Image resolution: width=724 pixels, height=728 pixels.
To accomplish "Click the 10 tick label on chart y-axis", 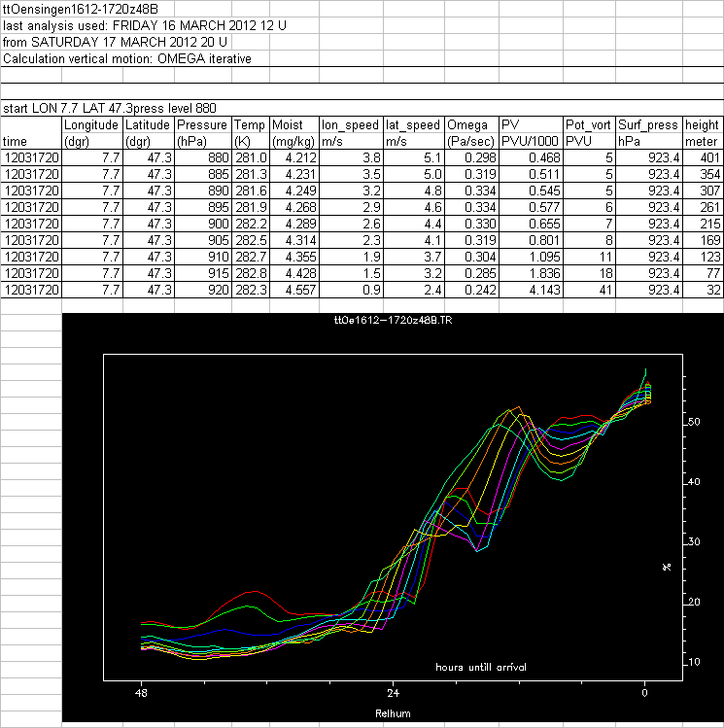I will pyautogui.click(x=694, y=662).
